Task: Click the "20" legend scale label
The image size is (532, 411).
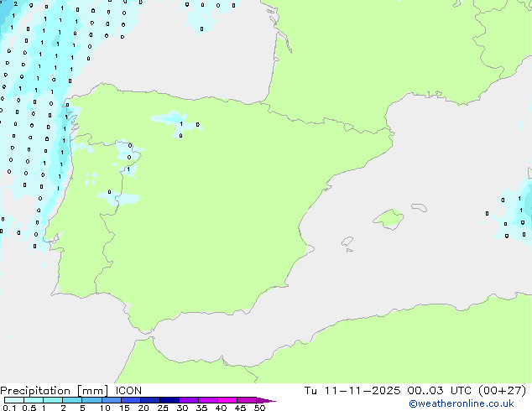Action: [143, 408]
